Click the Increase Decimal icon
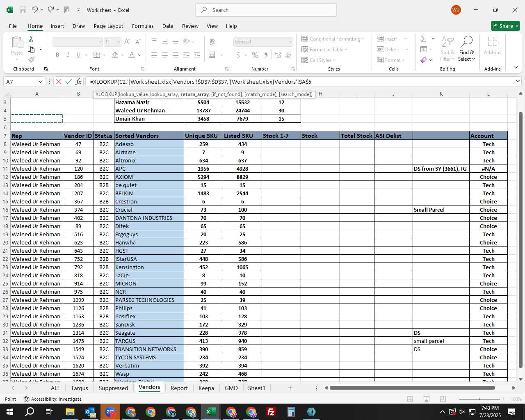Image resolution: width=525 pixels, height=420 pixels. 278,55
